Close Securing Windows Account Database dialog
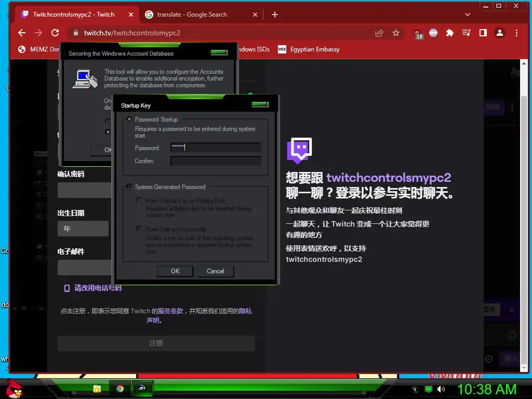532x399 pixels. (x=219, y=52)
